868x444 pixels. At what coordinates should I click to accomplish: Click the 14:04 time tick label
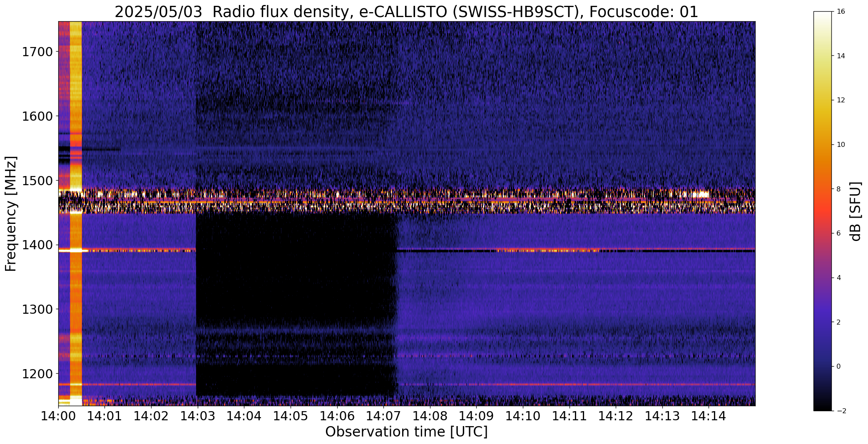tap(244, 416)
